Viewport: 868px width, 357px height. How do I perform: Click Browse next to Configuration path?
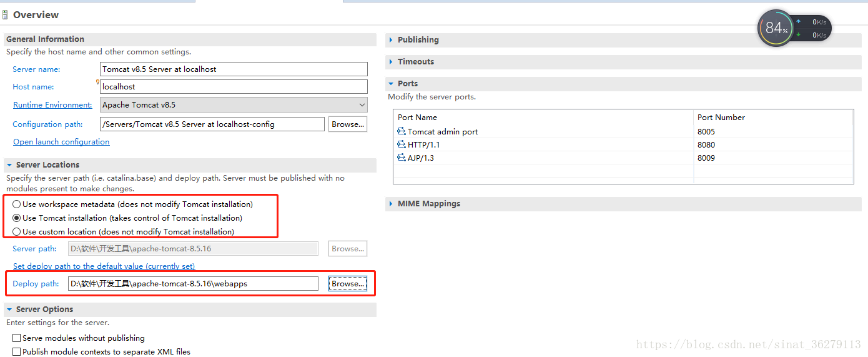348,124
